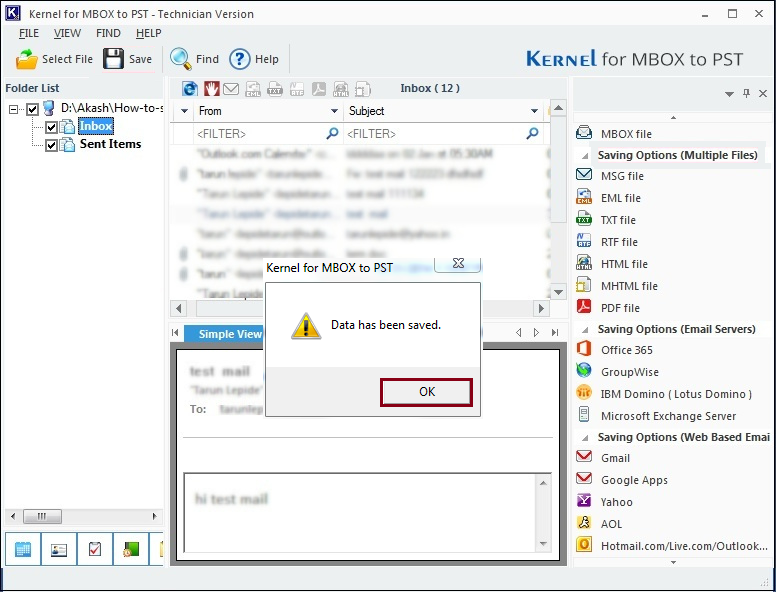Open the right panel options dropdown arrow
This screenshot has height=592, width=776.
(729, 94)
